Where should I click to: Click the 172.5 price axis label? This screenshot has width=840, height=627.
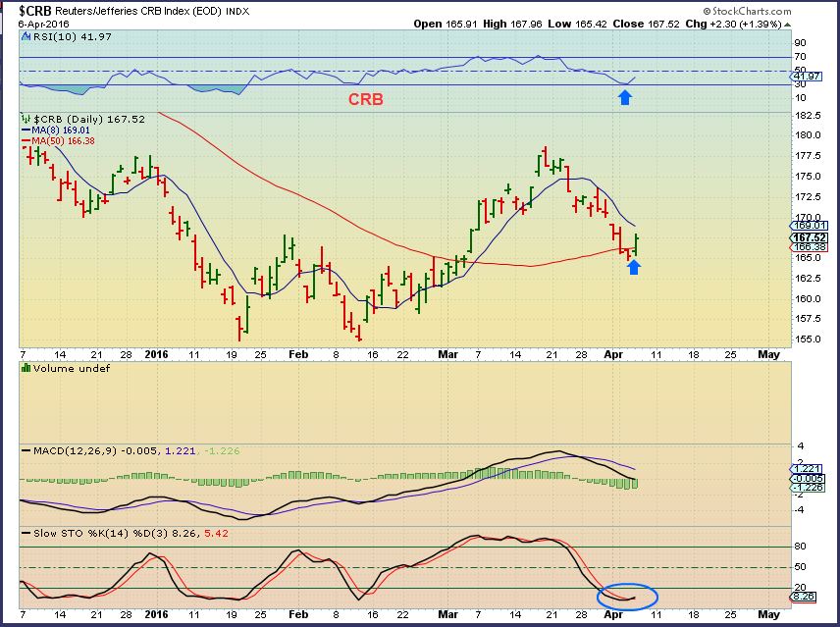pos(808,197)
